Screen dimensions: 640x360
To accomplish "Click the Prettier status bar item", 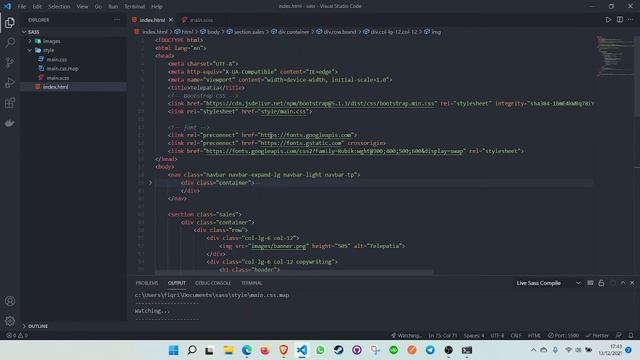I will pyautogui.click(x=597, y=336).
